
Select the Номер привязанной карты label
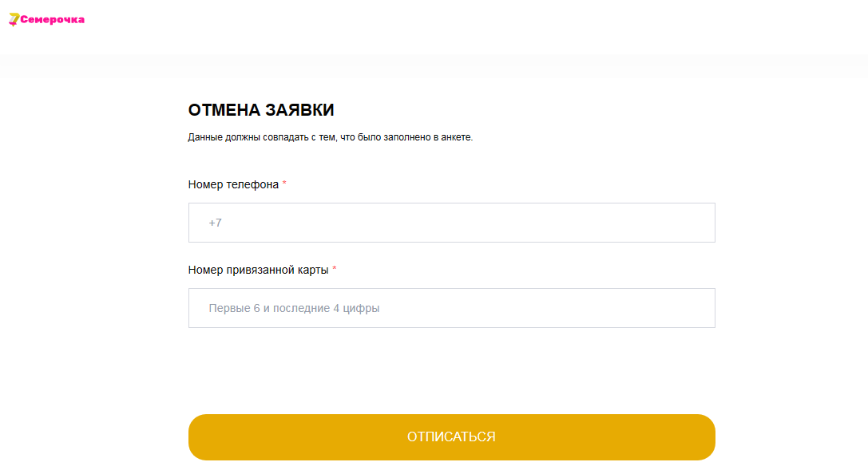259,270
